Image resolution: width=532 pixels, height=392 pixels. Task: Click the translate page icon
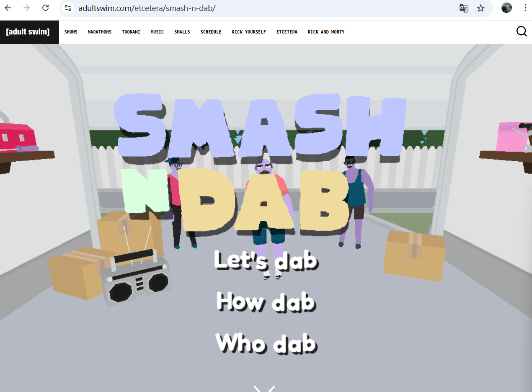point(464,8)
